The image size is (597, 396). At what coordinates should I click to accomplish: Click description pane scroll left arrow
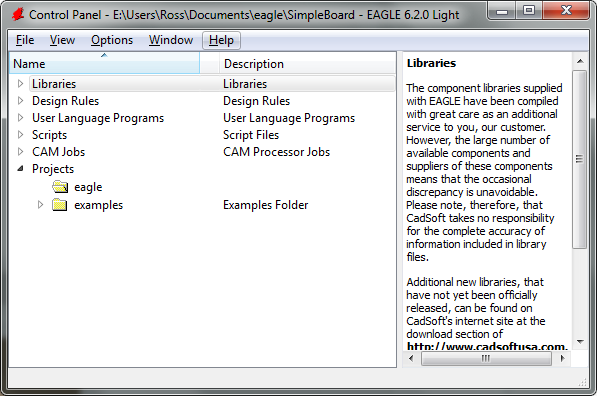[411, 358]
